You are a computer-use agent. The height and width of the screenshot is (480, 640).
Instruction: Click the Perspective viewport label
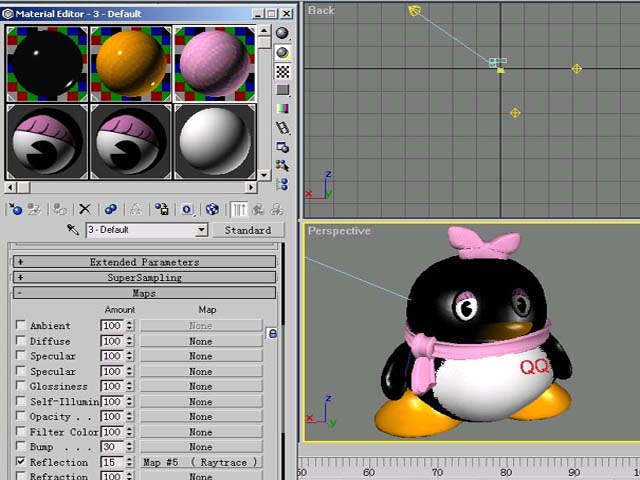pos(339,231)
